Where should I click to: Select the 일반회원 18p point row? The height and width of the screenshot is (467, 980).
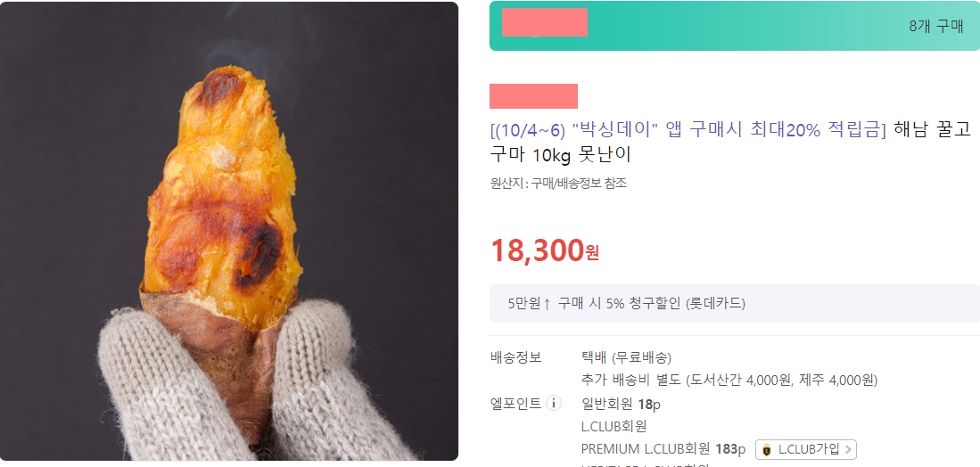(x=621, y=404)
